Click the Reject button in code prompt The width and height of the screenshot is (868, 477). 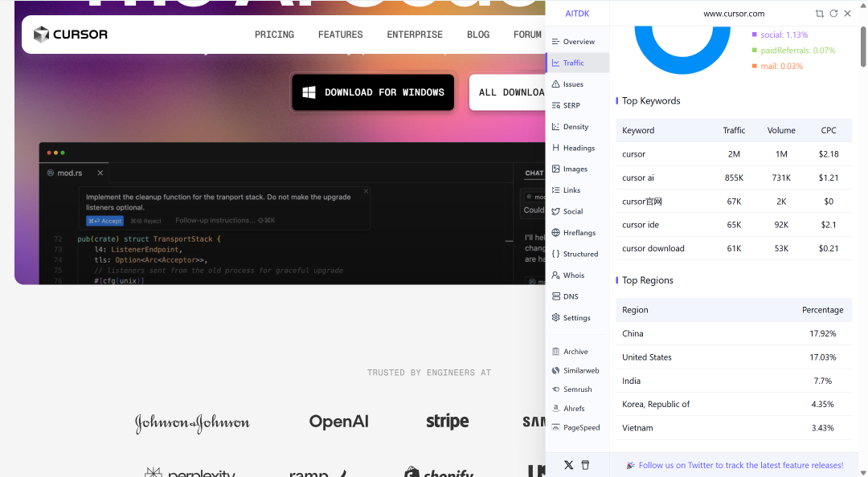click(146, 221)
